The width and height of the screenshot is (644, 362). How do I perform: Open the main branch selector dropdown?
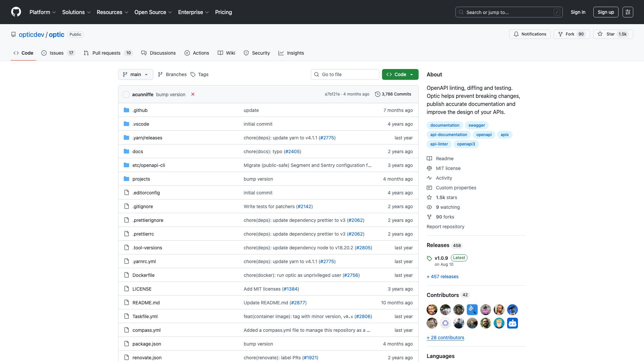tap(136, 74)
